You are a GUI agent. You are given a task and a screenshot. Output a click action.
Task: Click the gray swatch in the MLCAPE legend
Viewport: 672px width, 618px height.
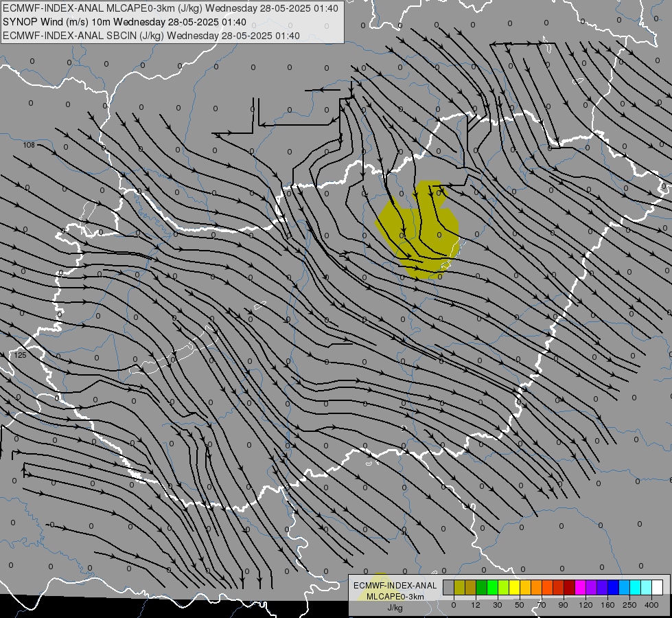click(448, 587)
